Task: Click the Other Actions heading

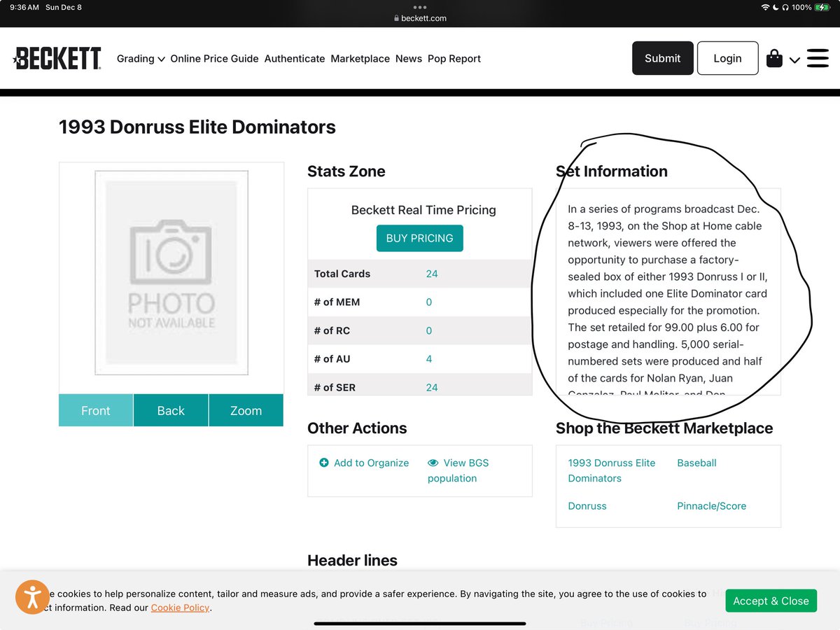Action: click(x=357, y=428)
